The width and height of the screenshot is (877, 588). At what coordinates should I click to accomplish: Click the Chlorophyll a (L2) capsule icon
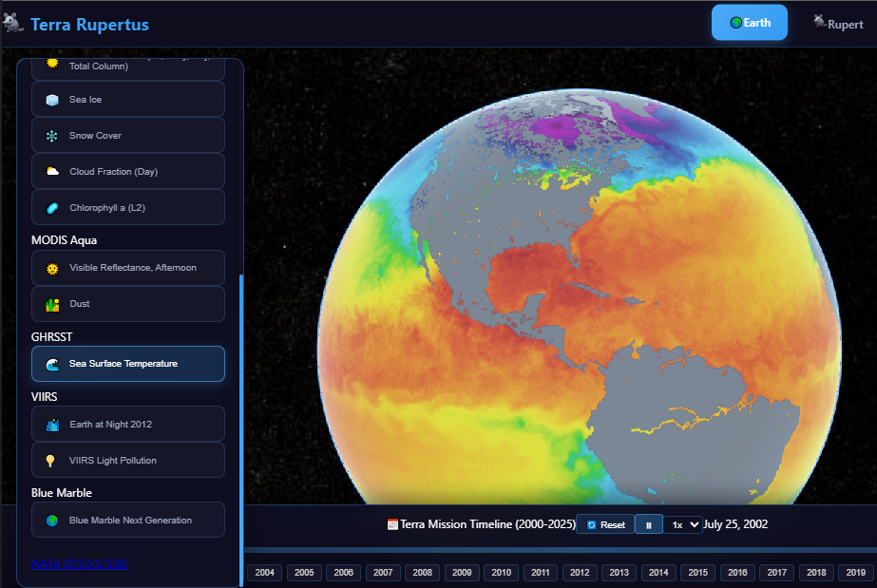(x=52, y=208)
